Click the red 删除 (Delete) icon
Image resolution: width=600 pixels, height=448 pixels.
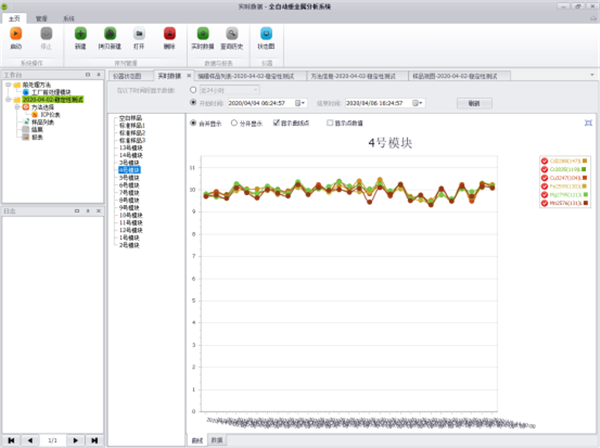[169, 35]
